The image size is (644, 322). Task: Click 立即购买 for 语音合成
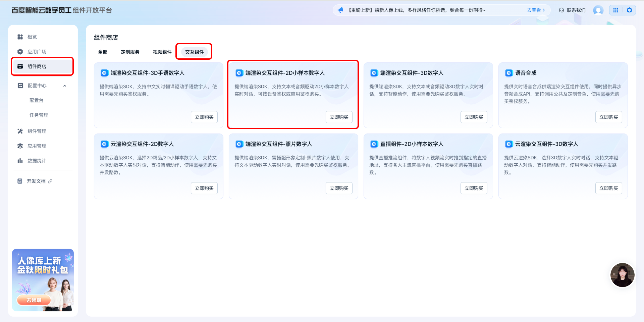coord(608,117)
